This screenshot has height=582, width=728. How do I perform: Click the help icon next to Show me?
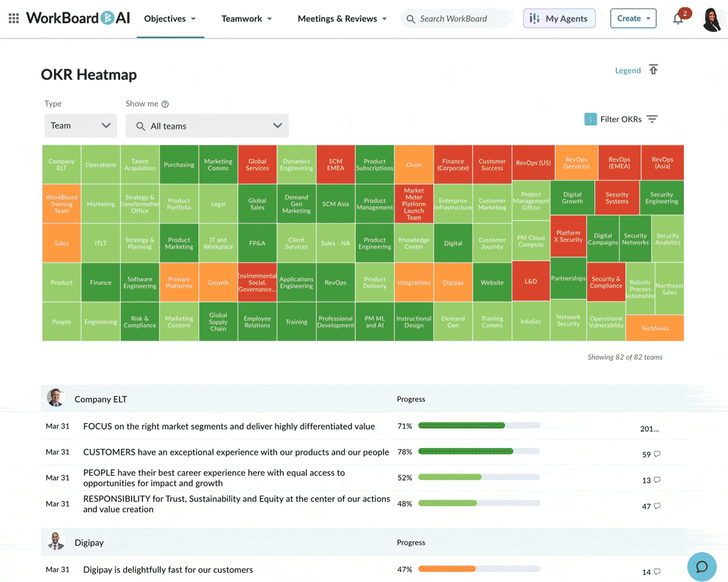pyautogui.click(x=165, y=104)
